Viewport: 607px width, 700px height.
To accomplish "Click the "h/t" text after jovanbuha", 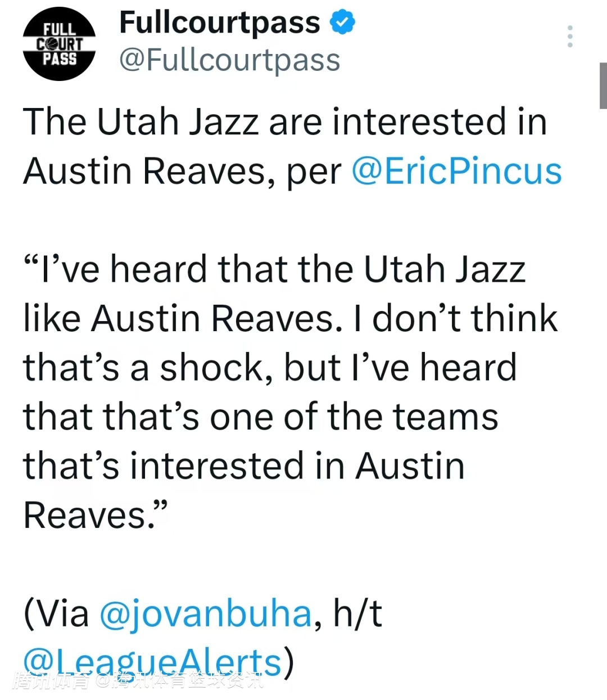I will (358, 613).
